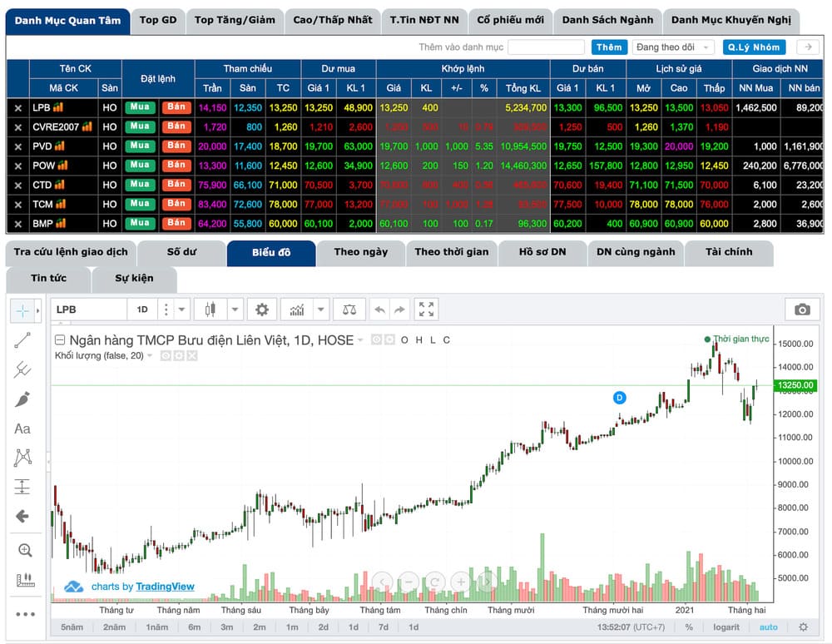Toggle auto scale on the chart
832x644 pixels.
(769, 627)
